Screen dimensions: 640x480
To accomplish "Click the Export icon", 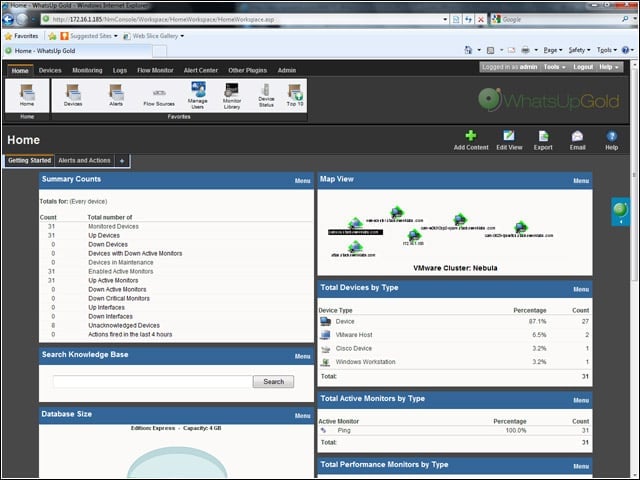I will (x=543, y=140).
